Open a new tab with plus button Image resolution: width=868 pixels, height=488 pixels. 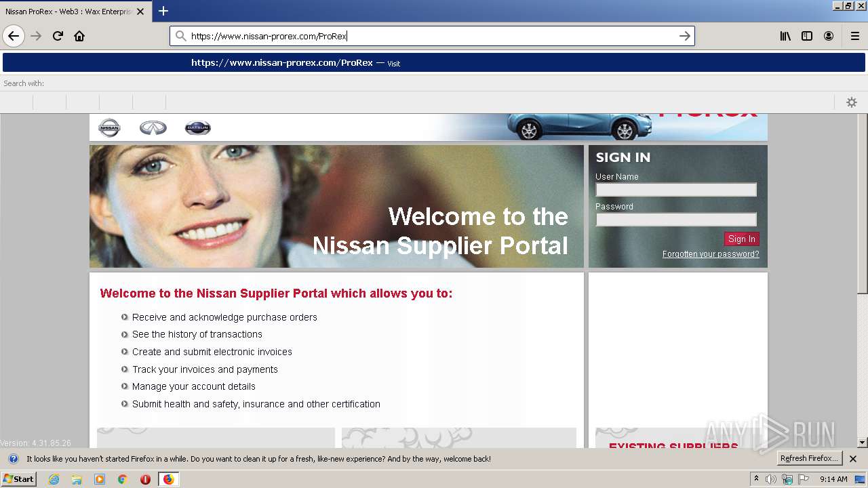(163, 11)
